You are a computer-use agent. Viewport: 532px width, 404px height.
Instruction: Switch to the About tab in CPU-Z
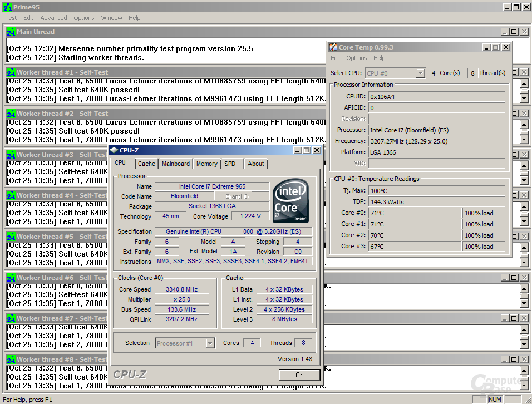(x=255, y=164)
